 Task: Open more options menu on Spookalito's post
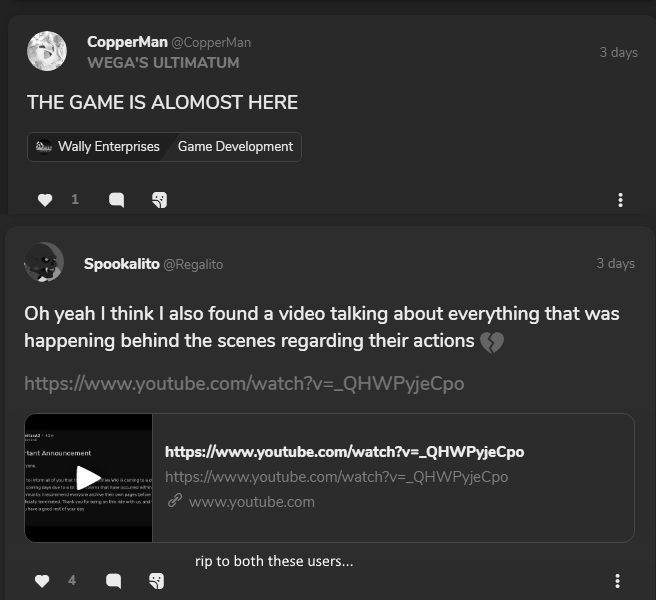pyautogui.click(x=618, y=581)
